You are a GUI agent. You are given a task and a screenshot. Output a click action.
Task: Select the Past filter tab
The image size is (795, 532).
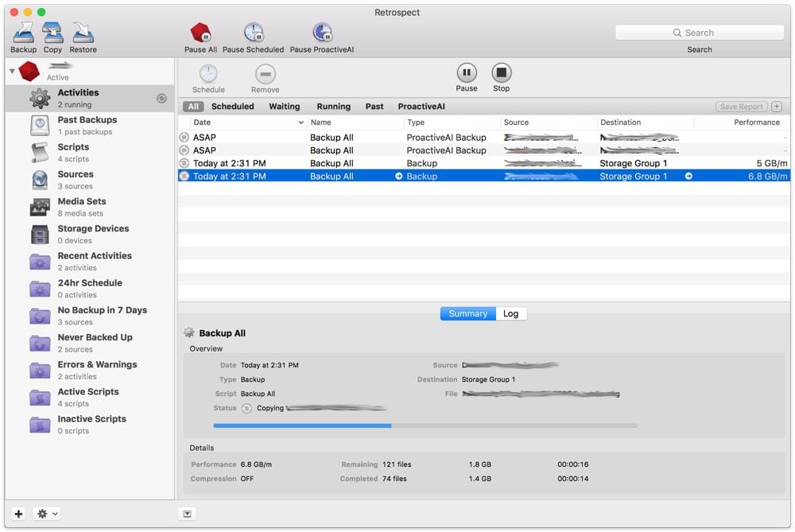point(374,107)
